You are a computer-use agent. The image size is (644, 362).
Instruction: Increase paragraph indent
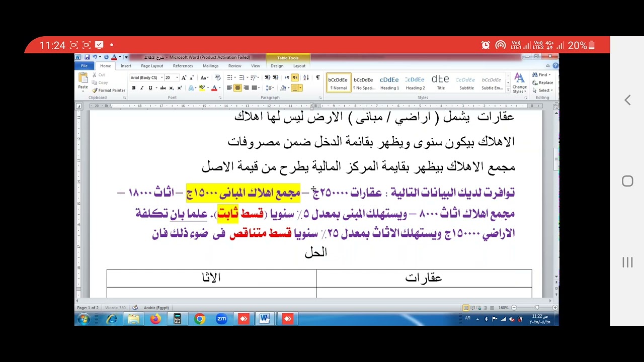click(x=275, y=77)
